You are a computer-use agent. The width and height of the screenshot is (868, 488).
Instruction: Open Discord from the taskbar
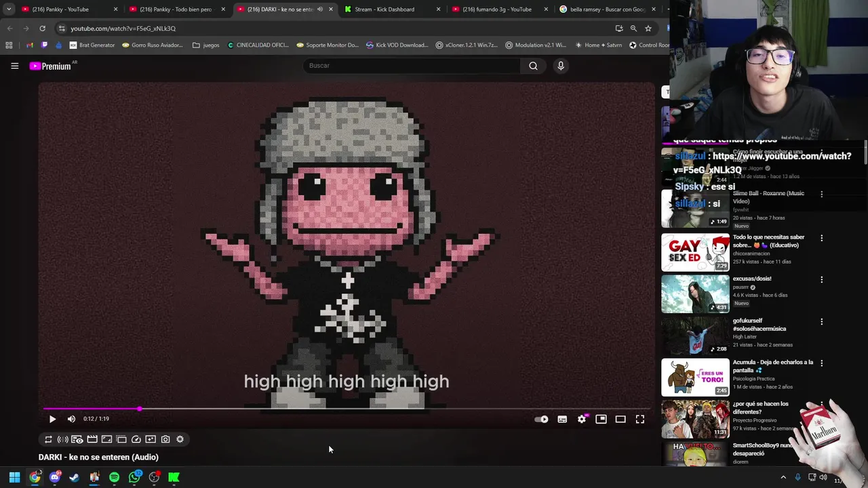(55, 477)
